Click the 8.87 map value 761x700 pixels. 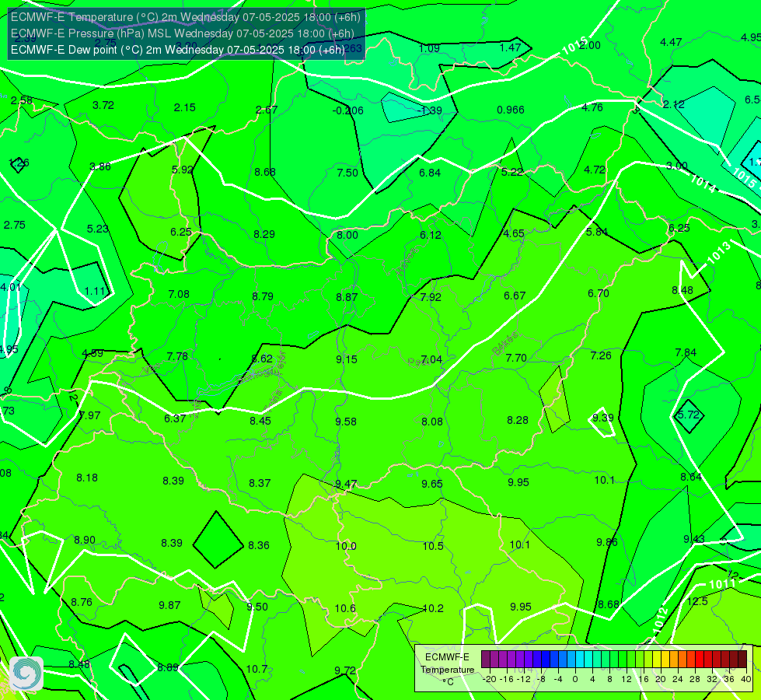pos(347,297)
